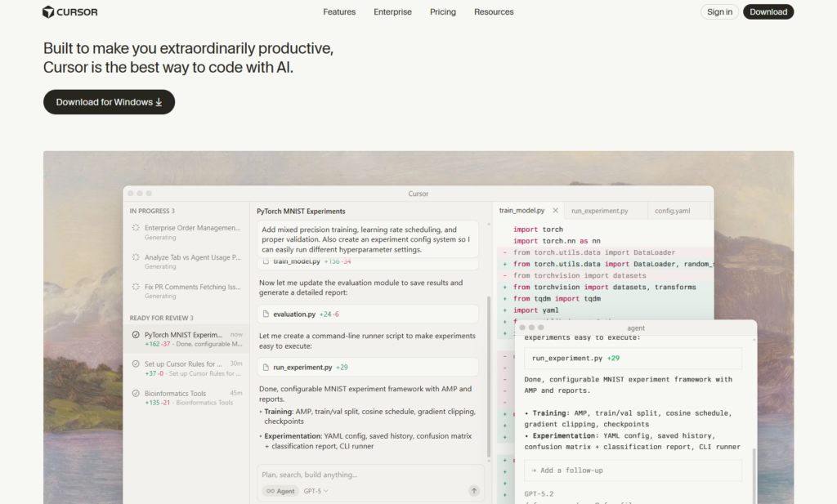Click the send arrow in the chat input
837x504 pixels.
pos(473,491)
